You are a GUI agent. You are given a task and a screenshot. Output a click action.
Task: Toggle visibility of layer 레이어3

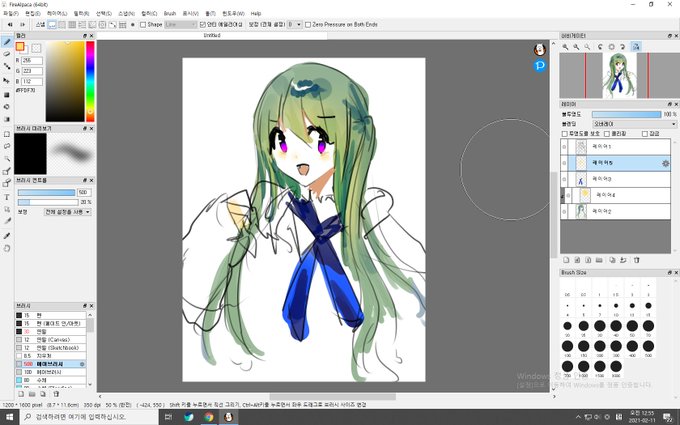click(564, 179)
